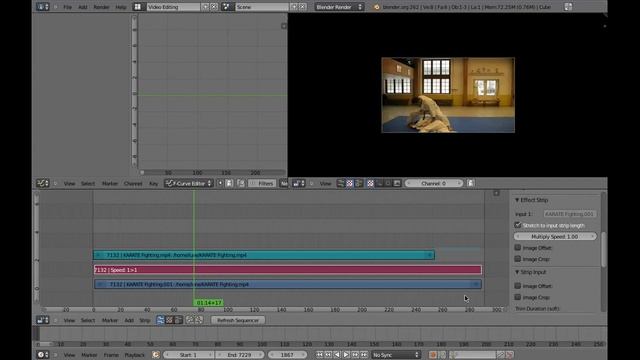Viewport: 640px width, 360px height.
Task: Open the Strip menu in the sequencer header
Action: 145,320
